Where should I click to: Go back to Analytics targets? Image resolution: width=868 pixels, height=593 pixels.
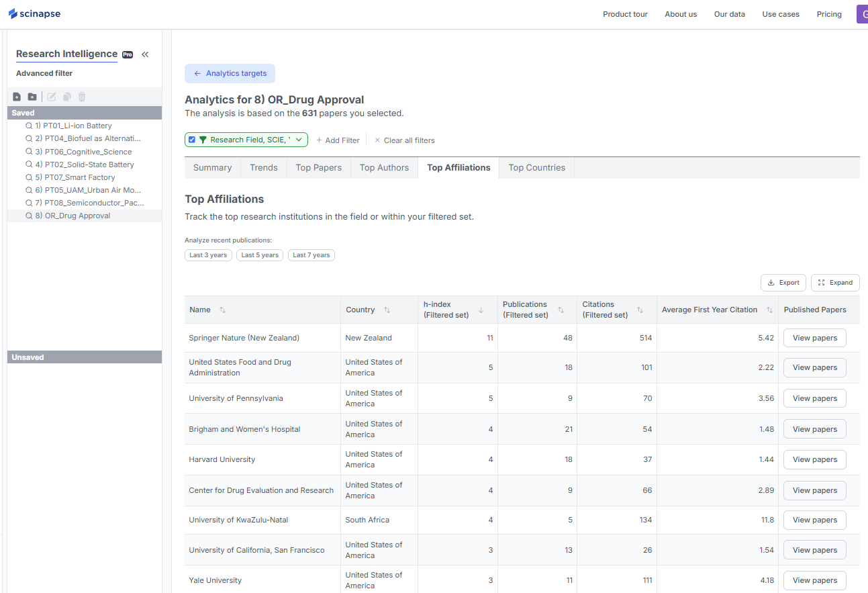pyautogui.click(x=230, y=73)
